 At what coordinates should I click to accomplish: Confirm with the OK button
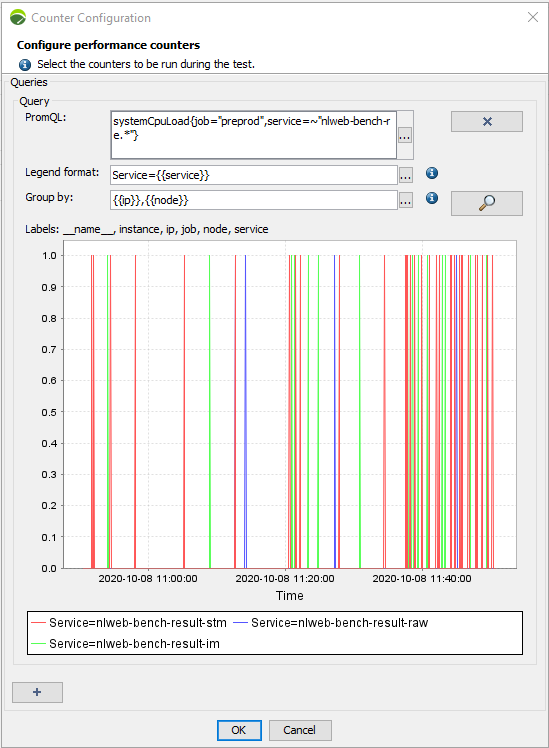(x=239, y=730)
